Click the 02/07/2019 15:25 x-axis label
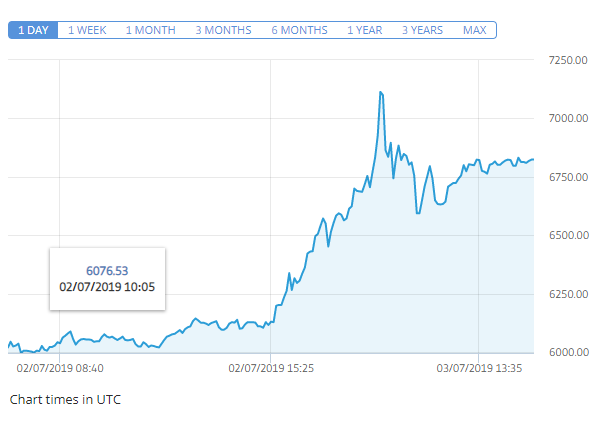 271,368
